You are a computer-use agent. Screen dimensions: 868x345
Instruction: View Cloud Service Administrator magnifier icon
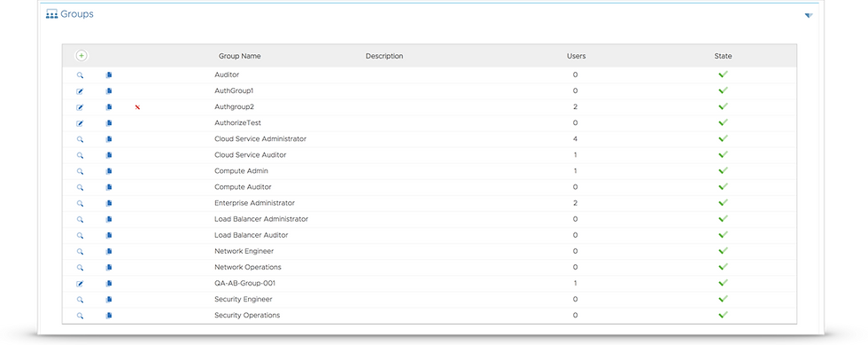[80, 139]
